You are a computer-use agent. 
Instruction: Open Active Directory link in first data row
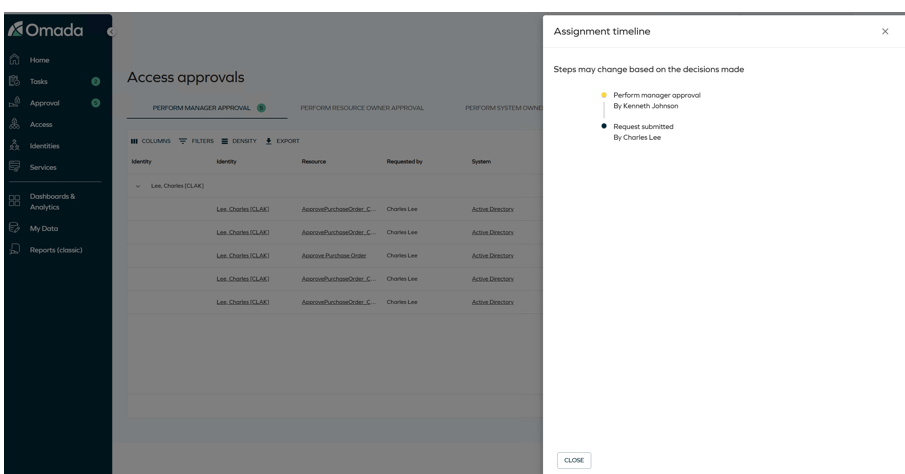click(x=492, y=209)
